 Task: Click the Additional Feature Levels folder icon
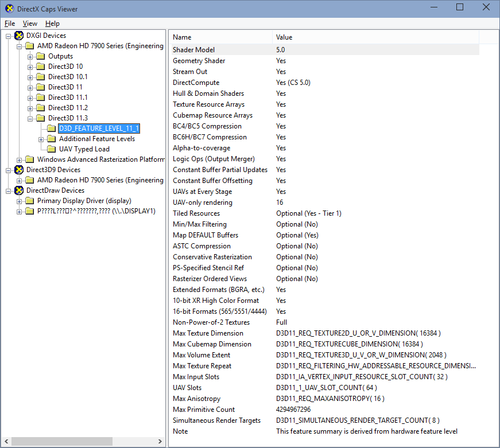(x=51, y=139)
